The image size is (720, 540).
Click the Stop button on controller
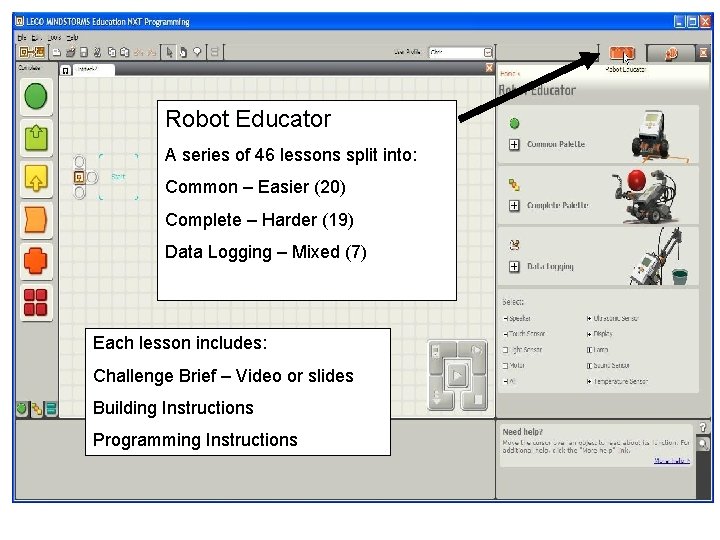click(x=478, y=399)
